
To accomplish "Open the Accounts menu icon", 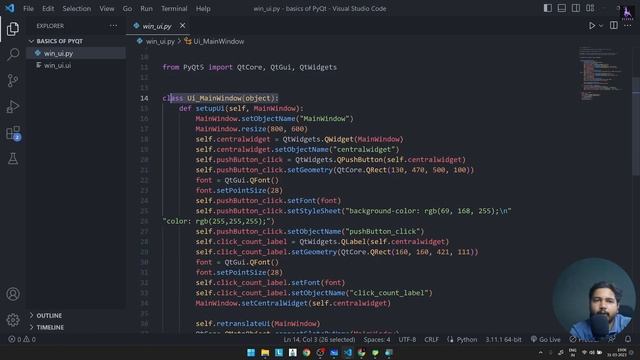I will point(13,294).
